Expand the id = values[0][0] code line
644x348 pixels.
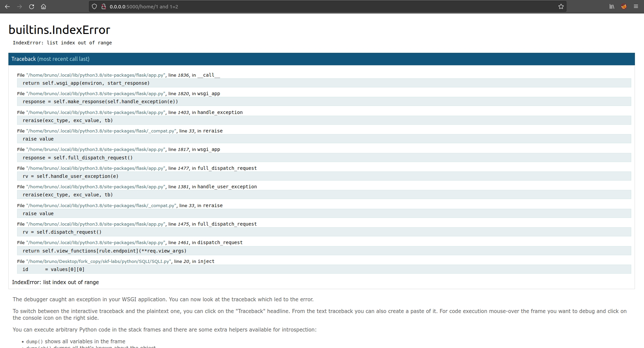coord(54,269)
